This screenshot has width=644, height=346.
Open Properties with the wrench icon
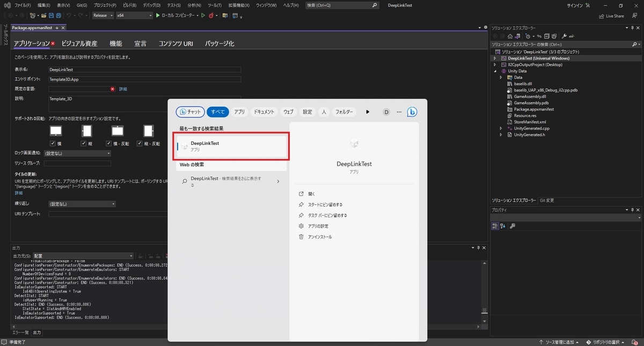[564, 35]
